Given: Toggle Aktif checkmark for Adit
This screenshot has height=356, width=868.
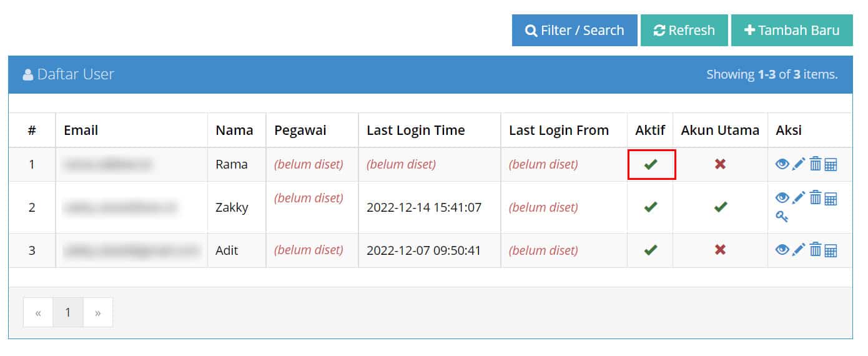Looking at the screenshot, I should (x=651, y=250).
